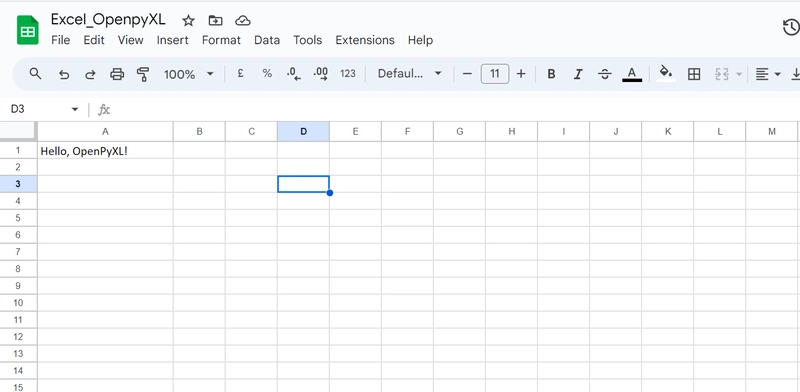
Task: Open the Extensions menu
Action: pos(365,40)
